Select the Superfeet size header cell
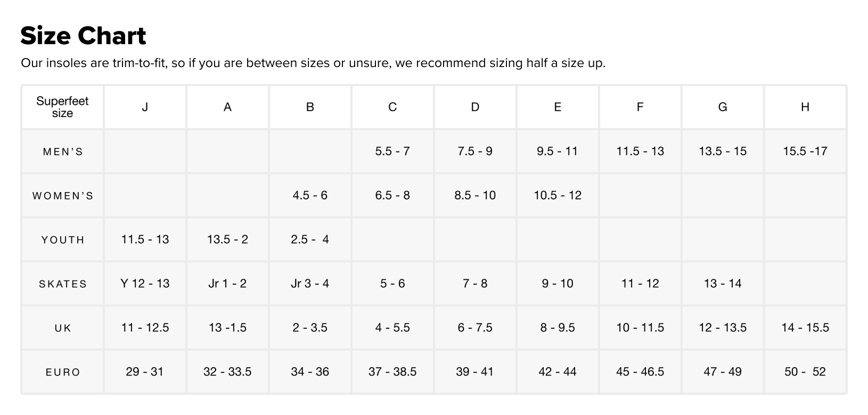The image size is (868, 415). click(x=62, y=107)
